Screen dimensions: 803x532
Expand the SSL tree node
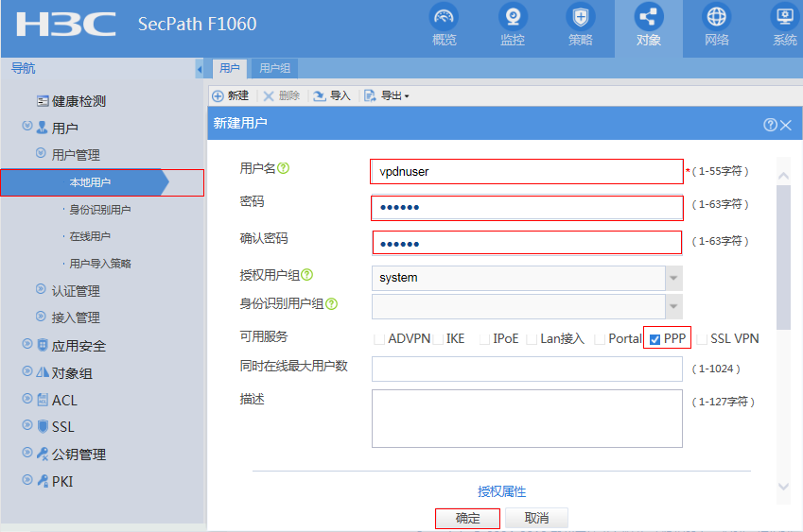27,424
